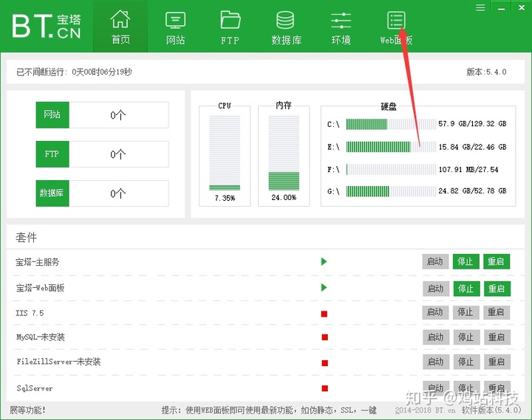This screenshot has width=532, height=420.
Task: Open the 数据库 database cylinder icon in the top bar
Action: [x=285, y=21]
